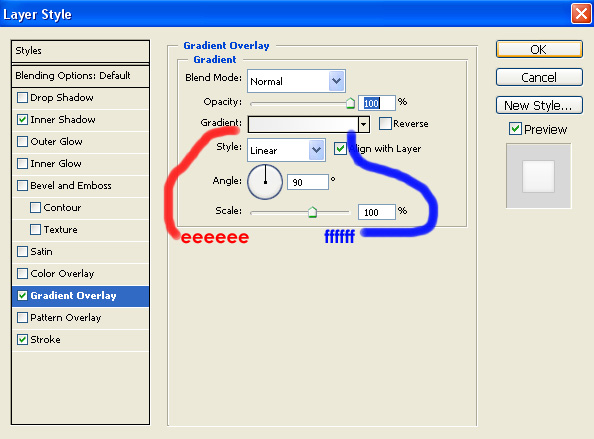Toggle the Preview checkbox
The image size is (594, 439).
515,129
